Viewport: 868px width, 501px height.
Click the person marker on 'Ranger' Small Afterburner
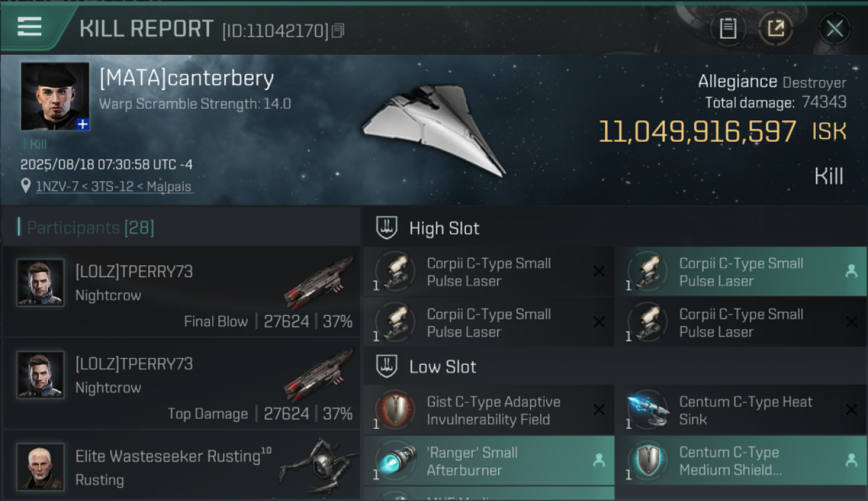coord(599,460)
